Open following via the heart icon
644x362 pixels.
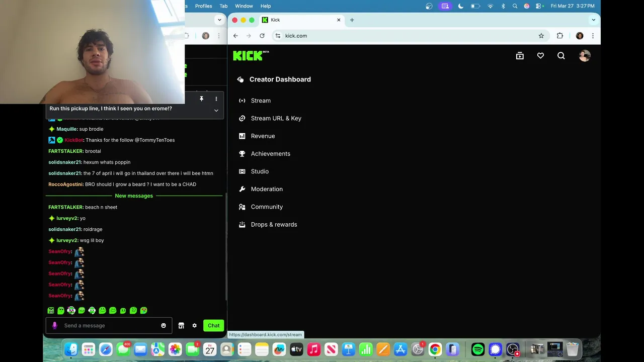pyautogui.click(x=540, y=56)
